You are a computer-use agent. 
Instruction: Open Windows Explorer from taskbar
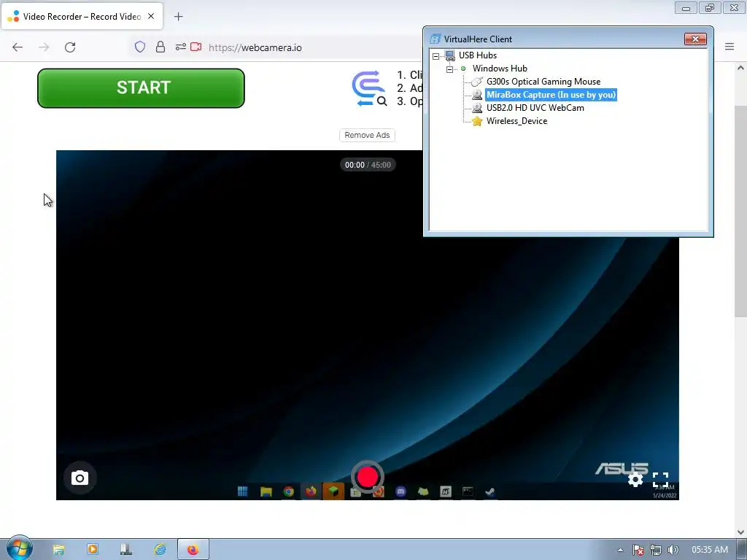(58, 550)
